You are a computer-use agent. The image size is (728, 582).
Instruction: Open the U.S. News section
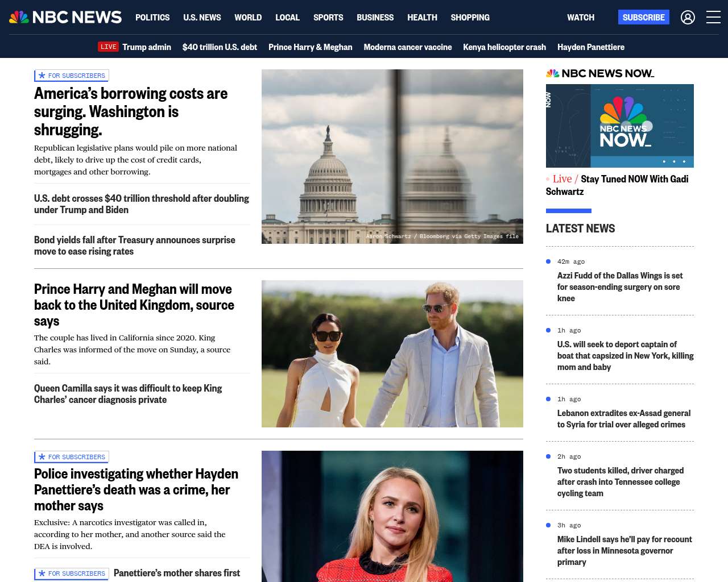point(202,18)
